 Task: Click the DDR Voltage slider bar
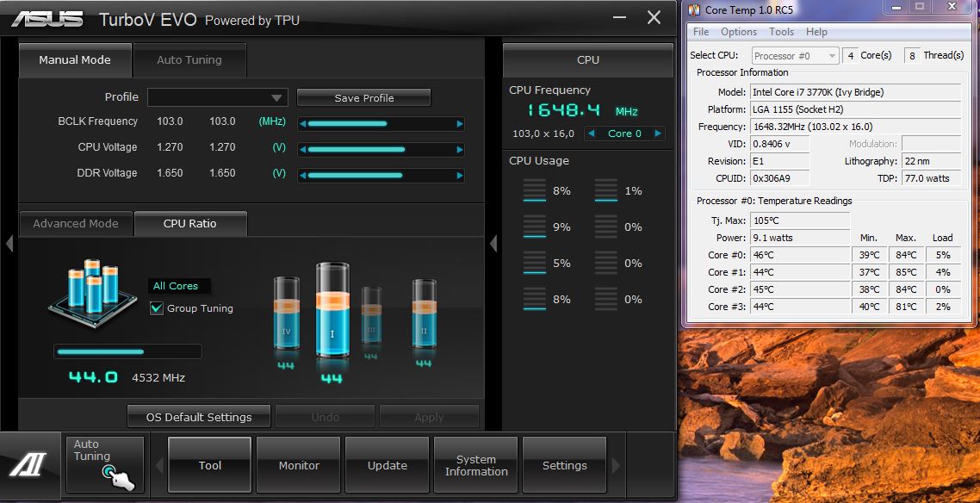381,176
